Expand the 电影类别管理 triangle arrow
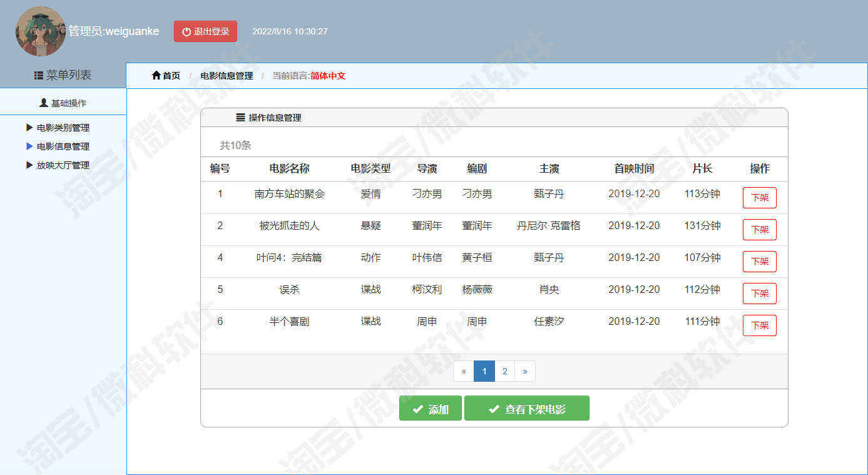Screen dimensions: 868x475 coord(29,127)
